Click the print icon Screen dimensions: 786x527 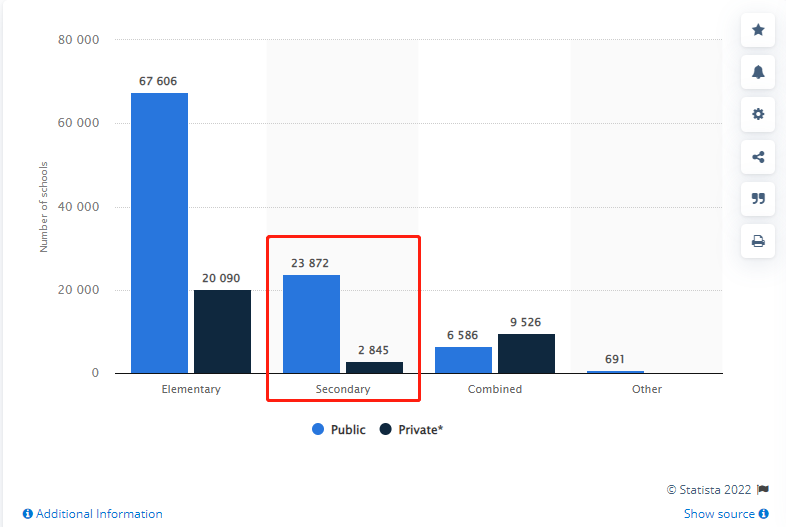[x=758, y=241]
